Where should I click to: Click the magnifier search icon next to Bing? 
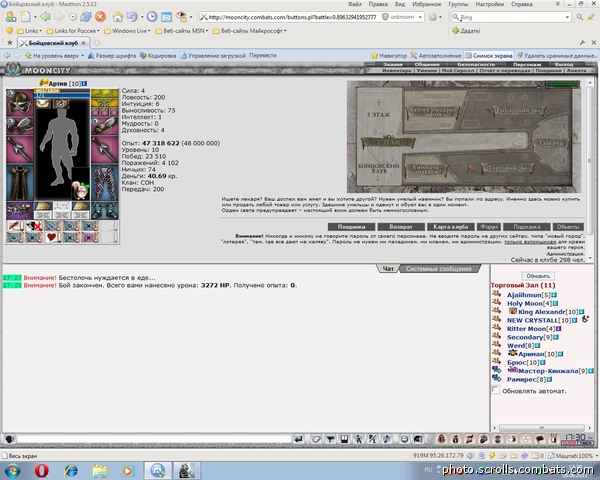[580, 17]
